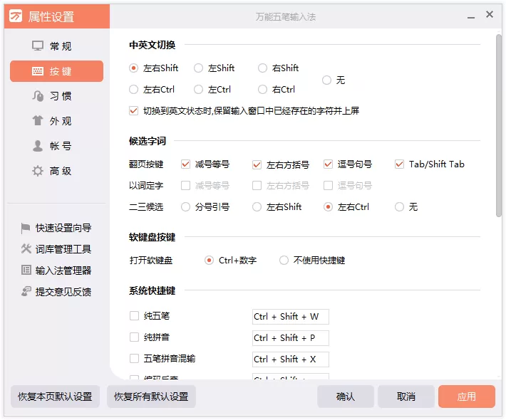Click the flag icon beside 快速设置向导
This screenshot has height=420, width=506.
[x=26, y=228]
